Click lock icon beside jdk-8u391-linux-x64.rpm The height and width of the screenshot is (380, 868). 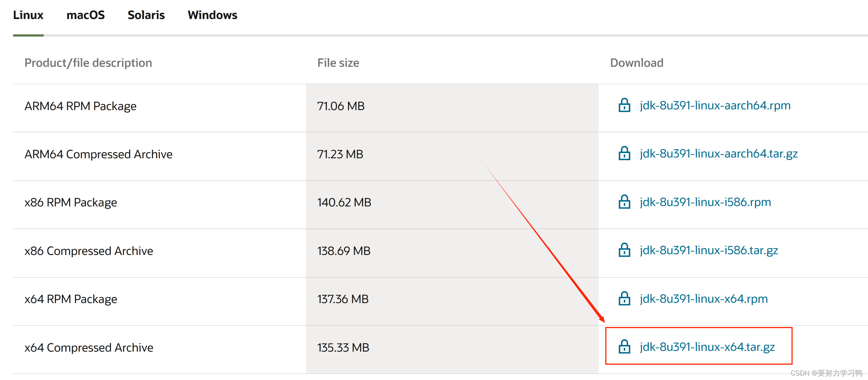click(x=624, y=299)
